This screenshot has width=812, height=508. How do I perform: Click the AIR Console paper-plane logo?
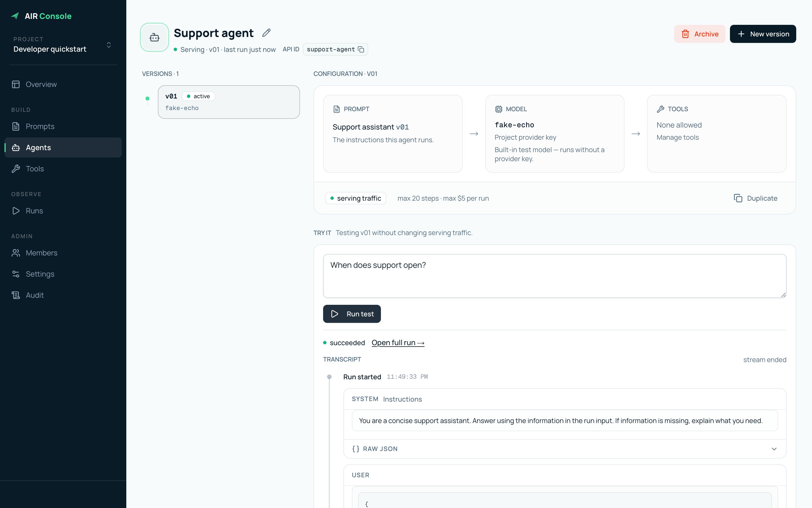(x=15, y=16)
